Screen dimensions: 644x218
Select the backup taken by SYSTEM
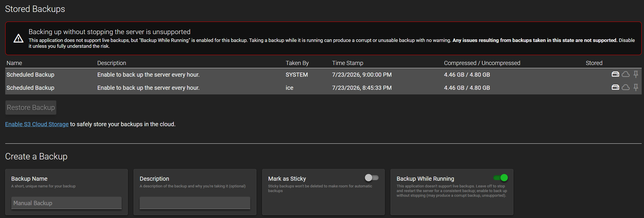[323, 75]
